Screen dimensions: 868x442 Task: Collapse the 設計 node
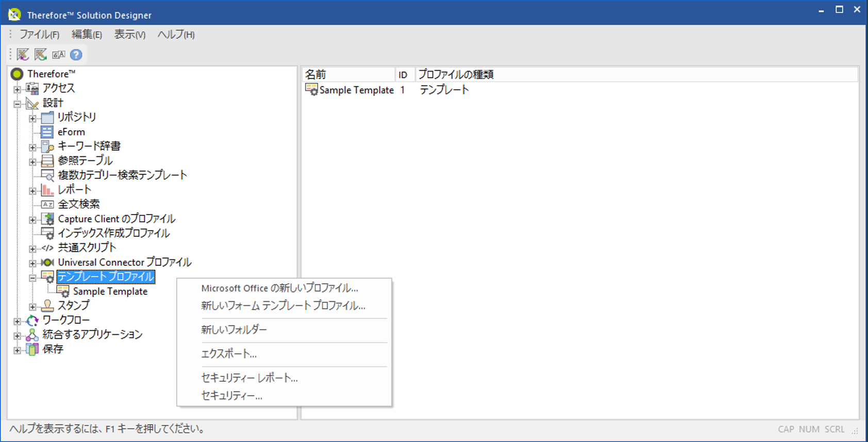pyautogui.click(x=17, y=104)
